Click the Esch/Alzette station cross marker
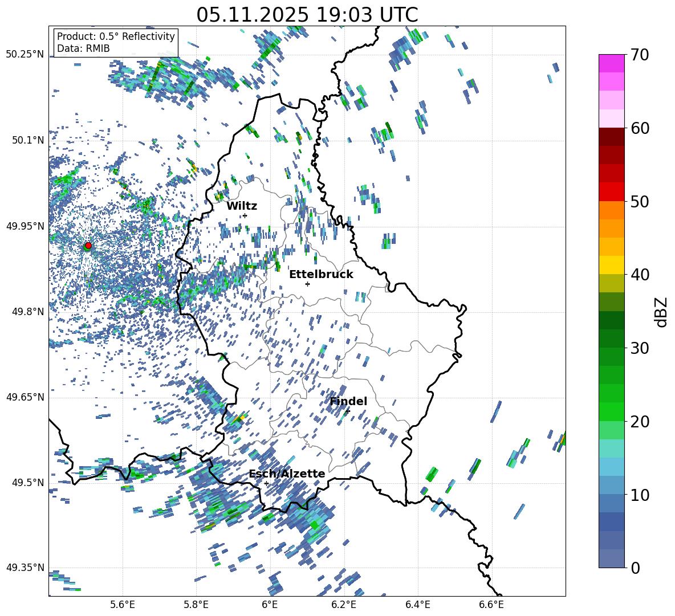Viewport: 675px width, 616px height. coord(266,483)
